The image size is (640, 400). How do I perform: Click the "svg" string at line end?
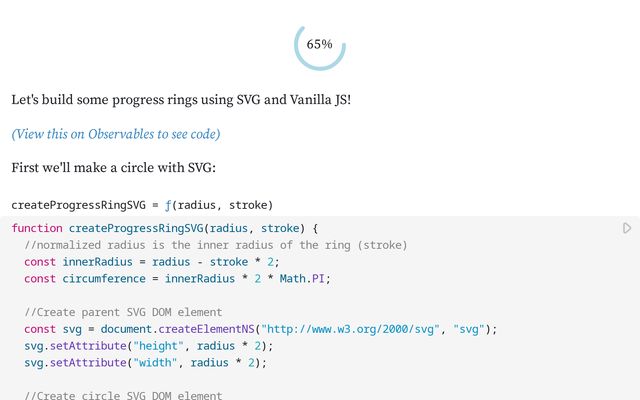(469, 329)
